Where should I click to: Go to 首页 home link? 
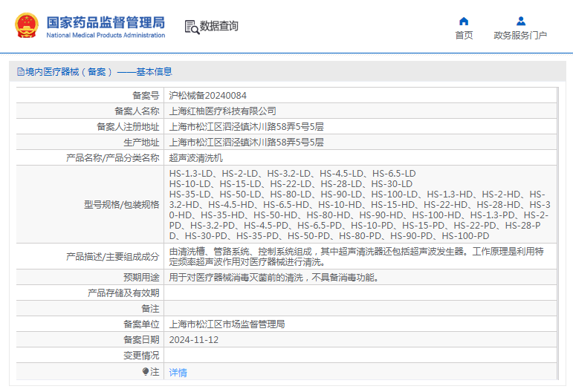click(x=464, y=36)
